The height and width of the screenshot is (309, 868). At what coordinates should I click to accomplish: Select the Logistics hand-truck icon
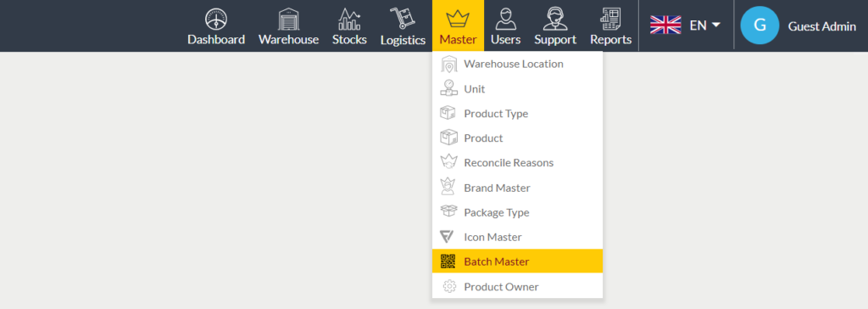pos(403,19)
